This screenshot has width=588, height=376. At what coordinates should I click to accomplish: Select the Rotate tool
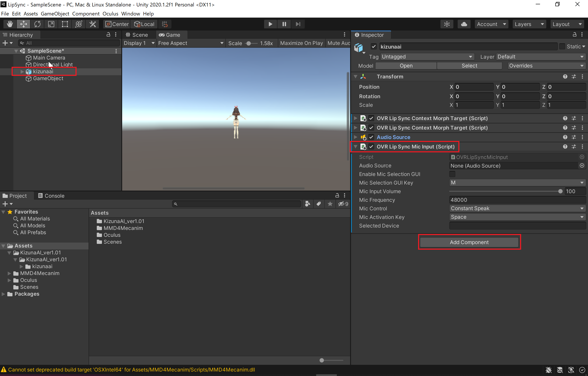(x=37, y=24)
